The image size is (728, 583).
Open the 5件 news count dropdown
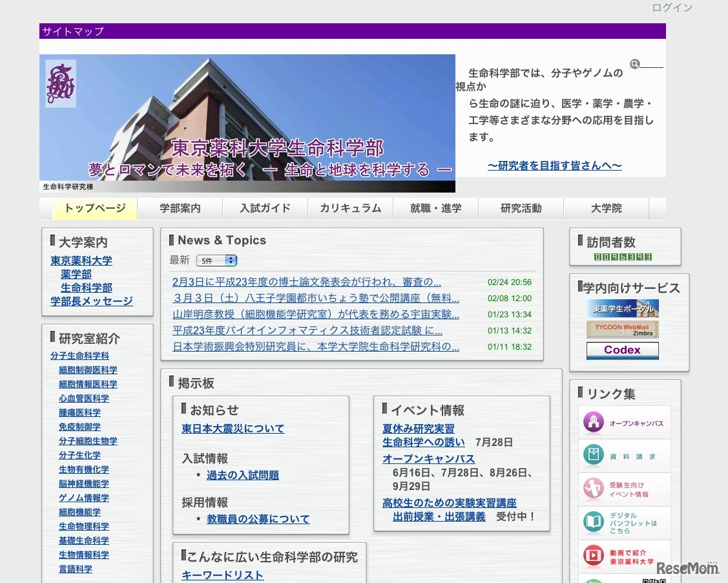pos(216,260)
